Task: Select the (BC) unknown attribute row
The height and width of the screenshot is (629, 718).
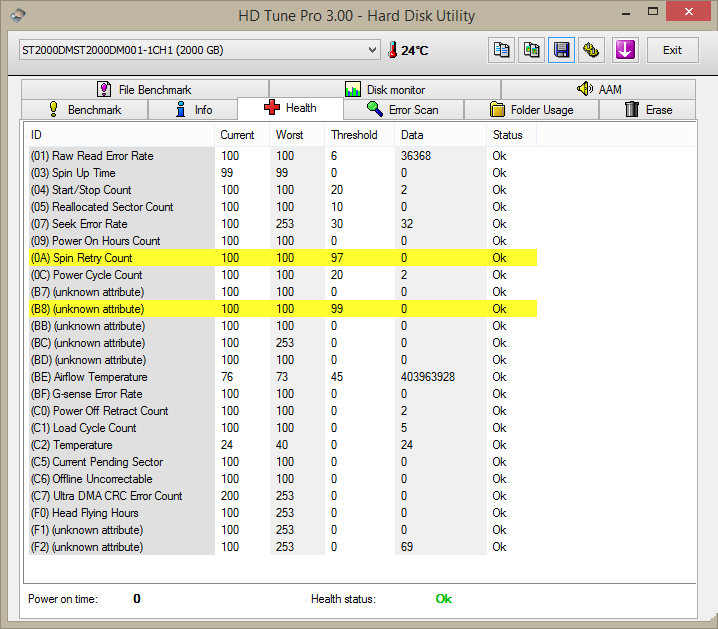Action: (283, 342)
